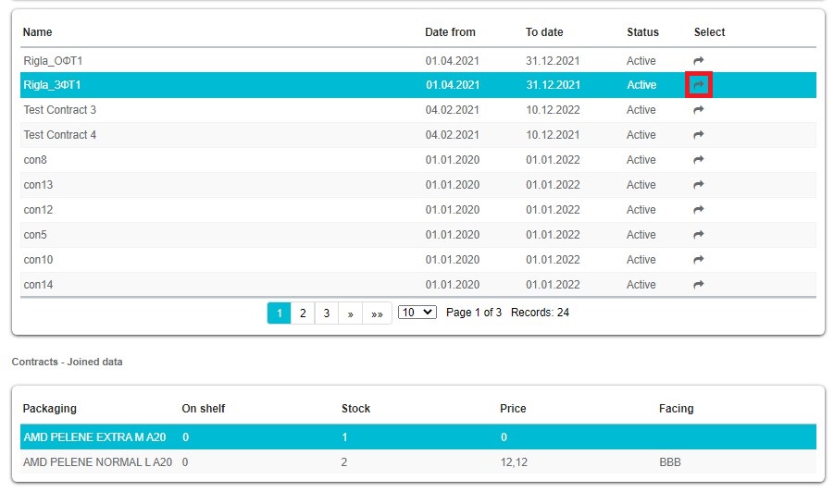Select AMD PELENE EXTRA M A20 row
The height and width of the screenshot is (504, 834).
(x=94, y=436)
